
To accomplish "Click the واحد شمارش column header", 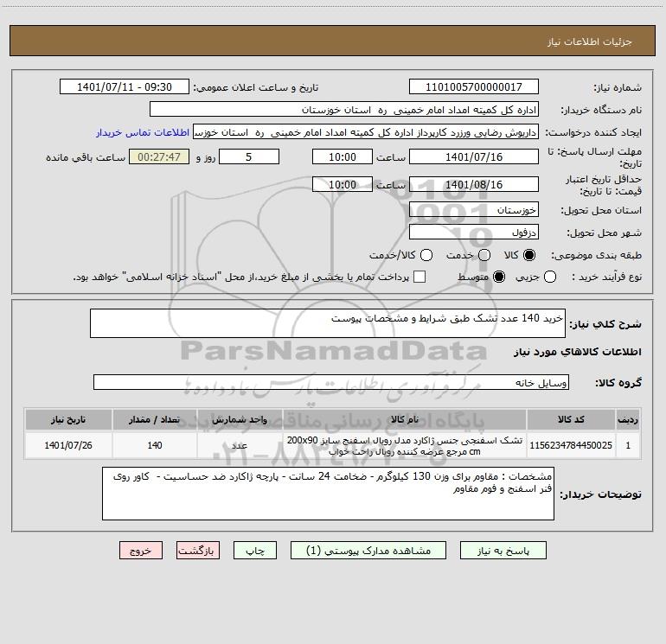I will (240, 419).
